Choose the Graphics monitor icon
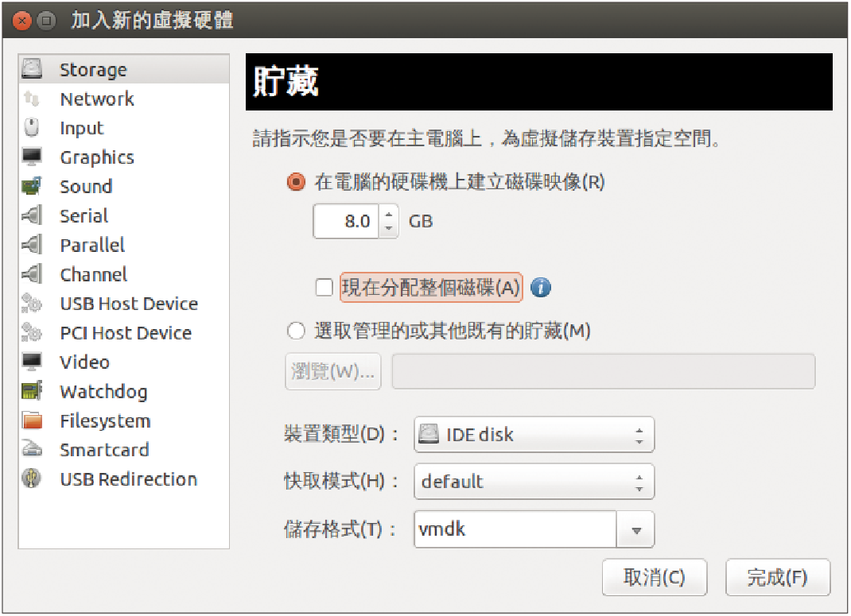The image size is (851, 616). (x=32, y=157)
